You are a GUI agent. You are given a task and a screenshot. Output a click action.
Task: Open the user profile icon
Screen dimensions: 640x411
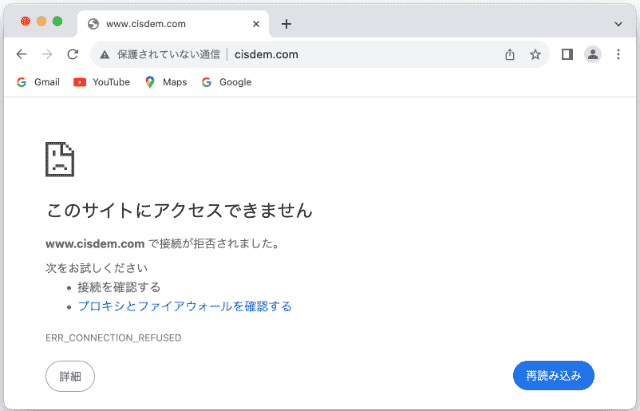593,55
